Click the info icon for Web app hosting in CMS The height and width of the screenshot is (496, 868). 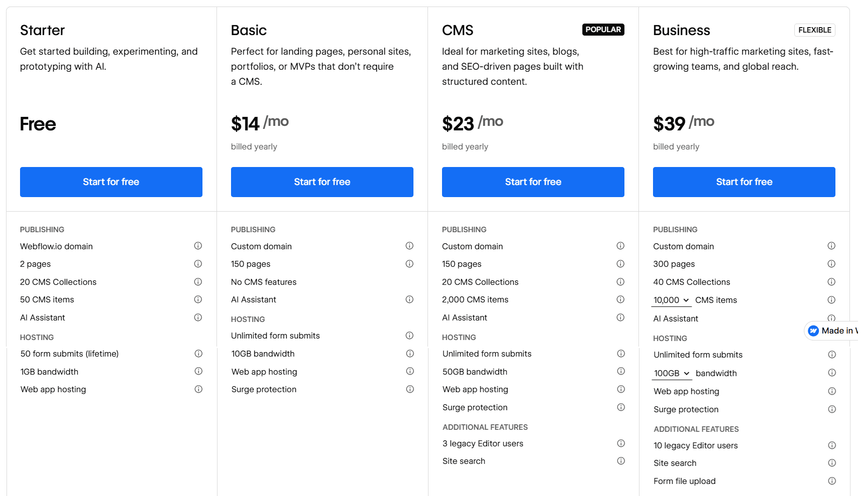tap(620, 389)
